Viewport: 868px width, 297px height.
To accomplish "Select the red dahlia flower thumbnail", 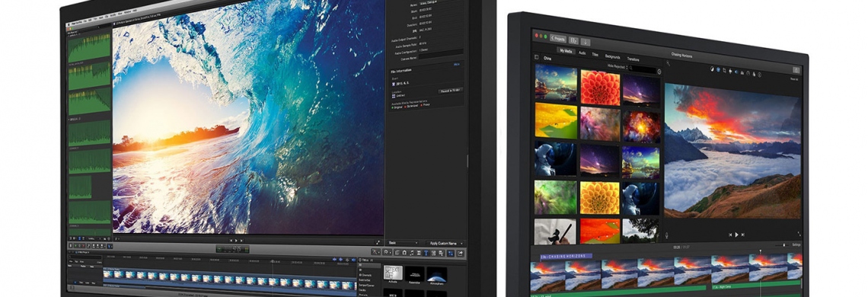I will [600, 88].
